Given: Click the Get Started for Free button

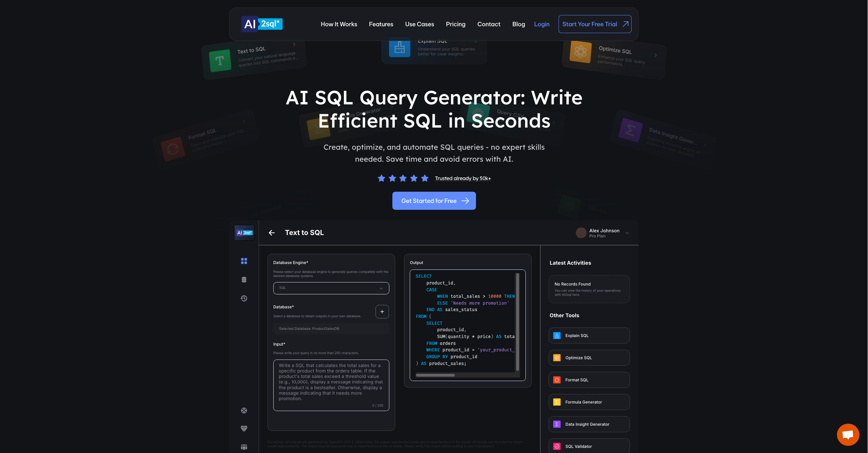Looking at the screenshot, I should click(434, 201).
